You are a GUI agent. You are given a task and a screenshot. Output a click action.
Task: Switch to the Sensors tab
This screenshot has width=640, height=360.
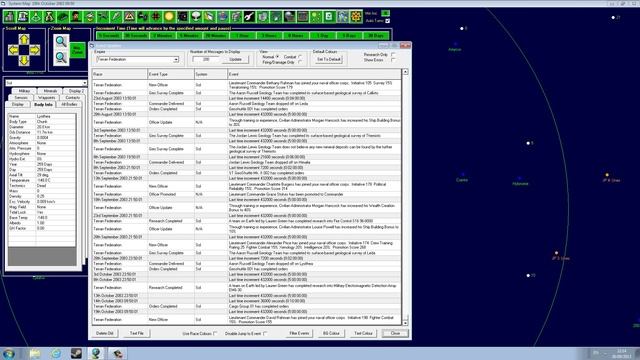pos(21,98)
